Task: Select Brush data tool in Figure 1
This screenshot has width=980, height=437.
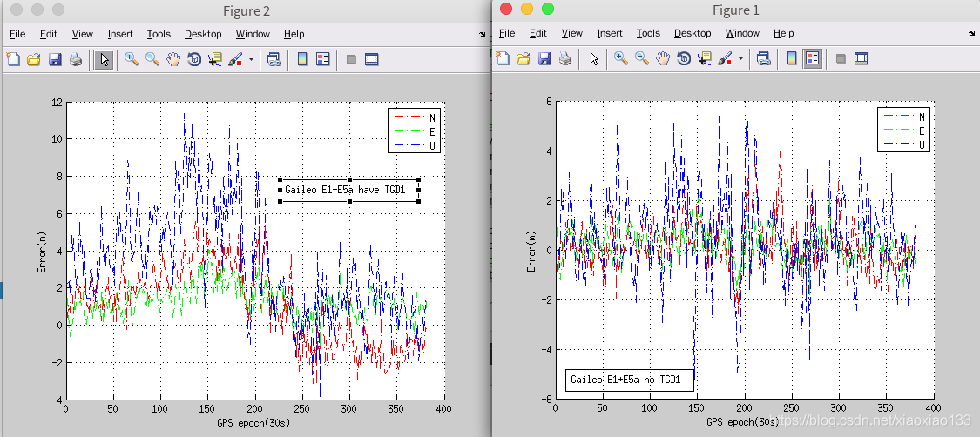Action: click(726, 58)
